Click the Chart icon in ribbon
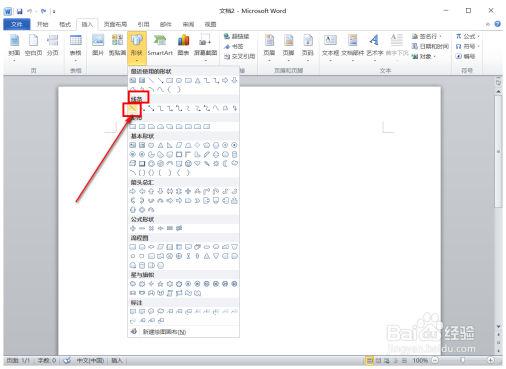Screen dimensions: 506x369 point(183,45)
